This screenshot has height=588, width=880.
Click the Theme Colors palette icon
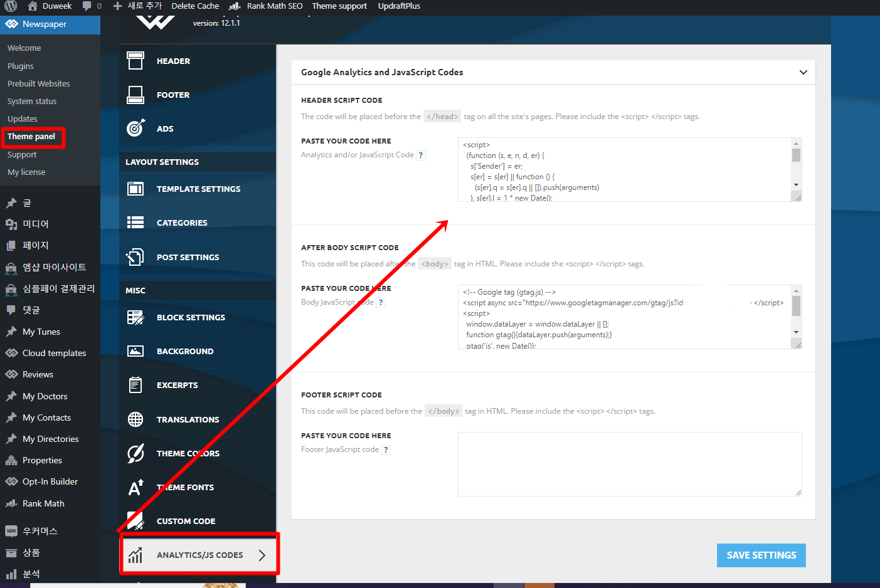pyautogui.click(x=135, y=453)
